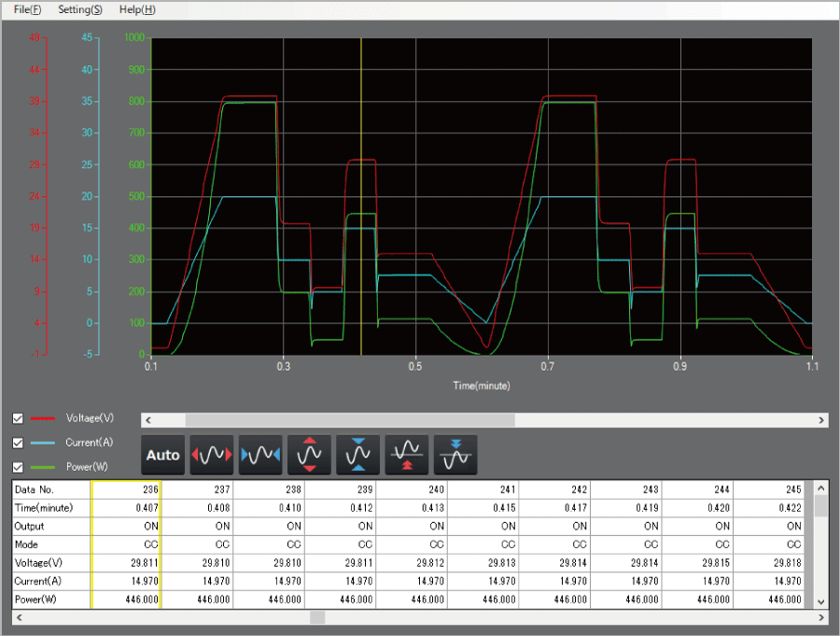
Task: Select Data No. 240 column header cell
Action: coord(413,489)
